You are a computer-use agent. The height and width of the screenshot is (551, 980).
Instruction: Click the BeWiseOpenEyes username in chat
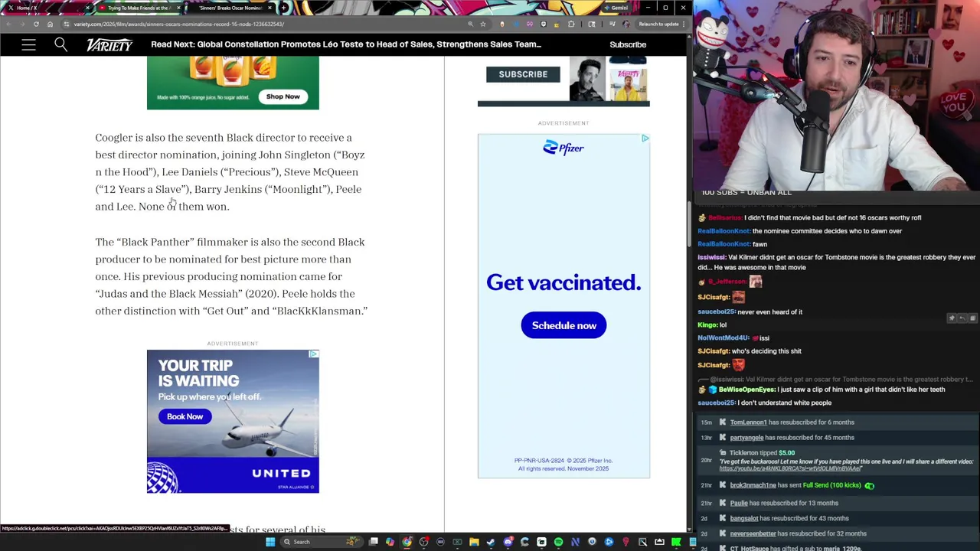point(747,390)
